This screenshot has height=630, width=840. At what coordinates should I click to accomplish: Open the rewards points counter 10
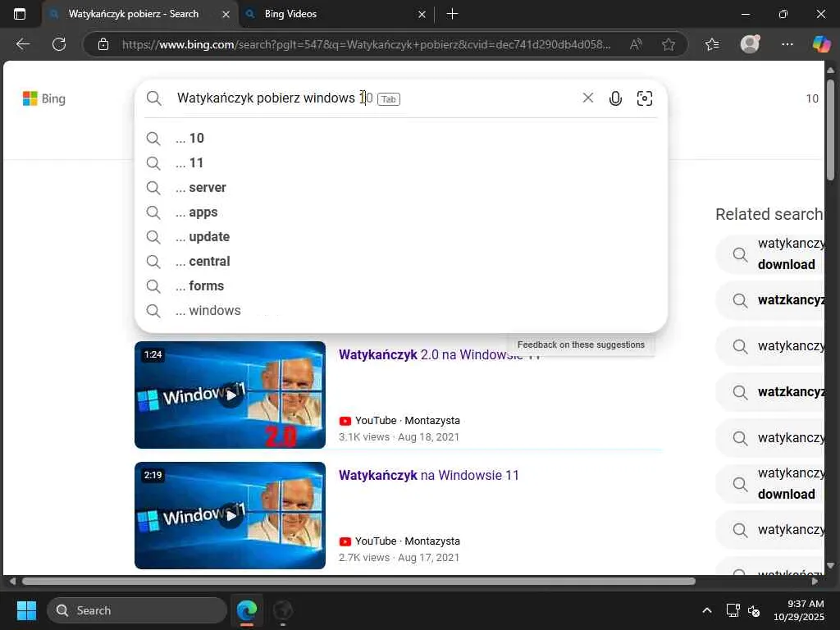coord(812,98)
